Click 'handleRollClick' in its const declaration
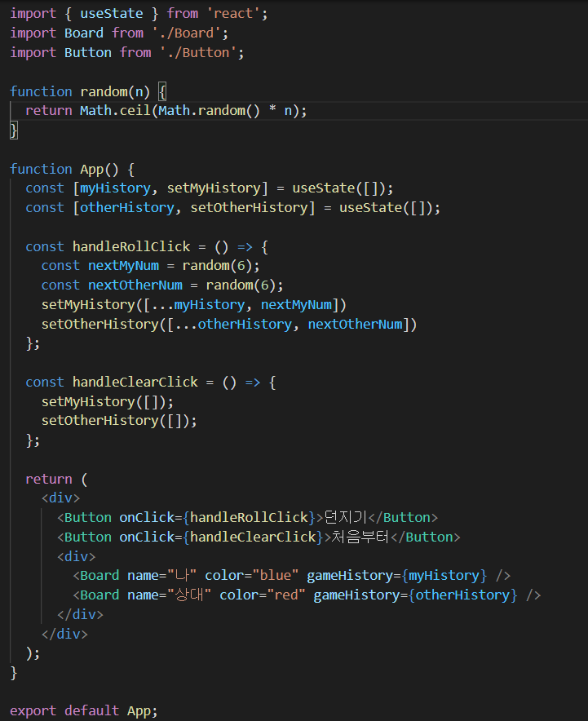 click(131, 246)
